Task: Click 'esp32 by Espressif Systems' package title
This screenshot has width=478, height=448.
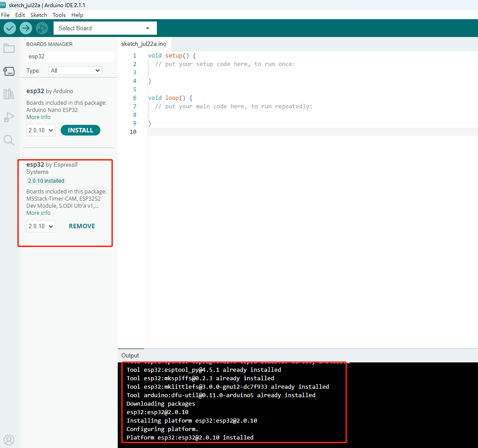Action: coord(52,168)
